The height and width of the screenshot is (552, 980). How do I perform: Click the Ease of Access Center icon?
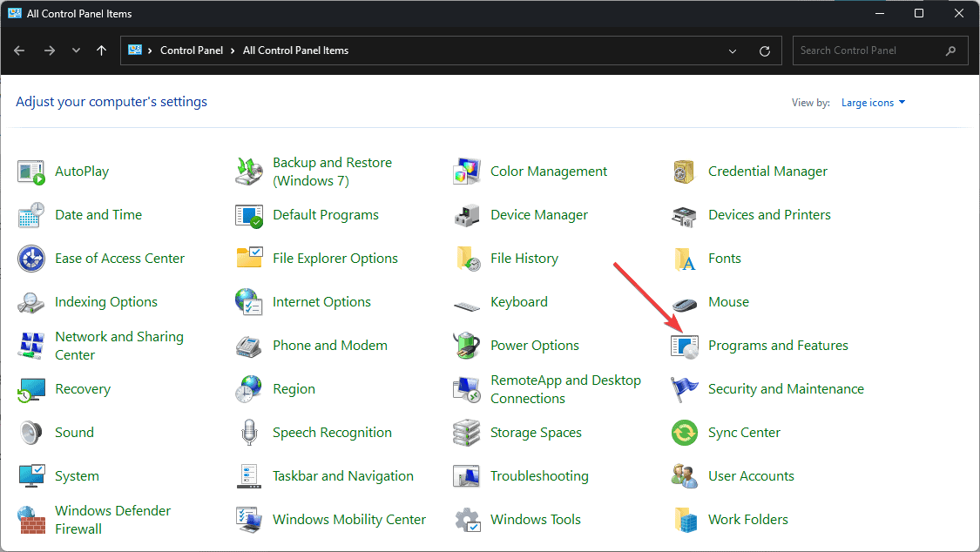click(x=30, y=259)
